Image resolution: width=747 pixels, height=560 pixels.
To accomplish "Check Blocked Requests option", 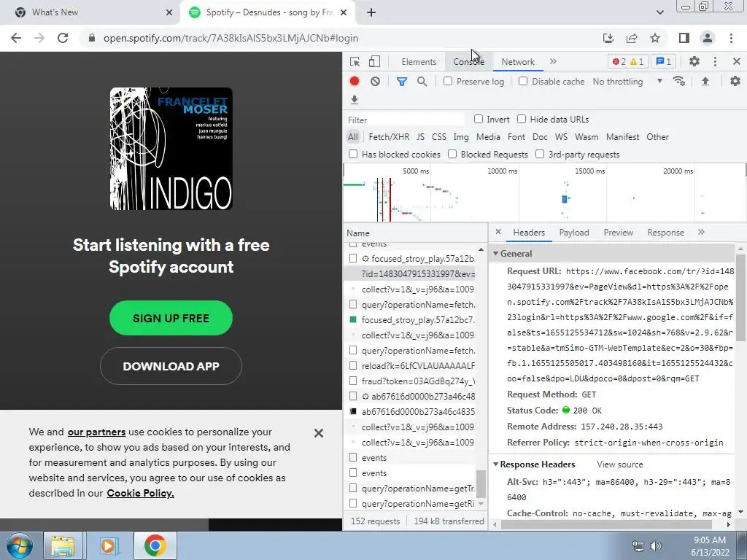I will tap(452, 154).
